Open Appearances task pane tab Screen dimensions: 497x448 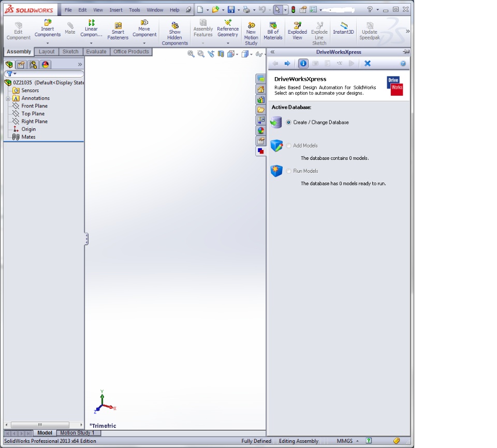[x=261, y=130]
